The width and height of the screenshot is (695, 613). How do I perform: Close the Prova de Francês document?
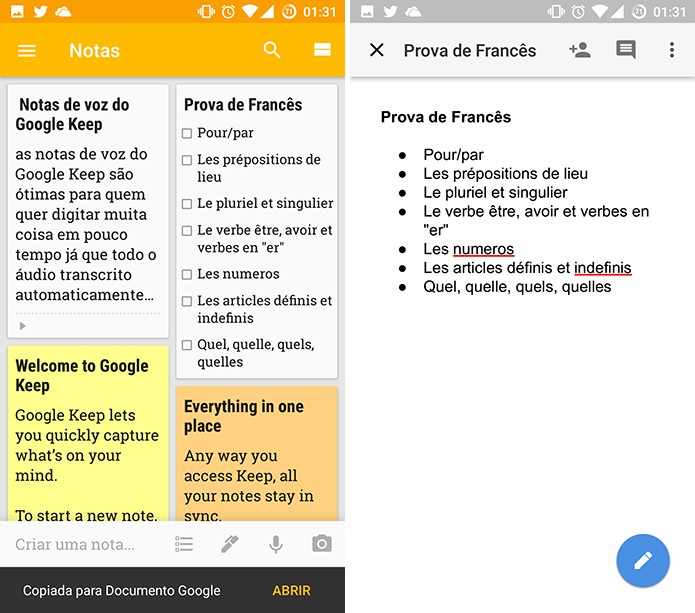pos(377,50)
